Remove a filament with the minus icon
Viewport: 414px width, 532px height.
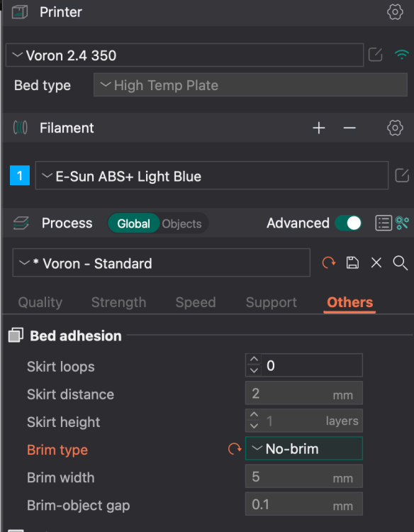[349, 128]
